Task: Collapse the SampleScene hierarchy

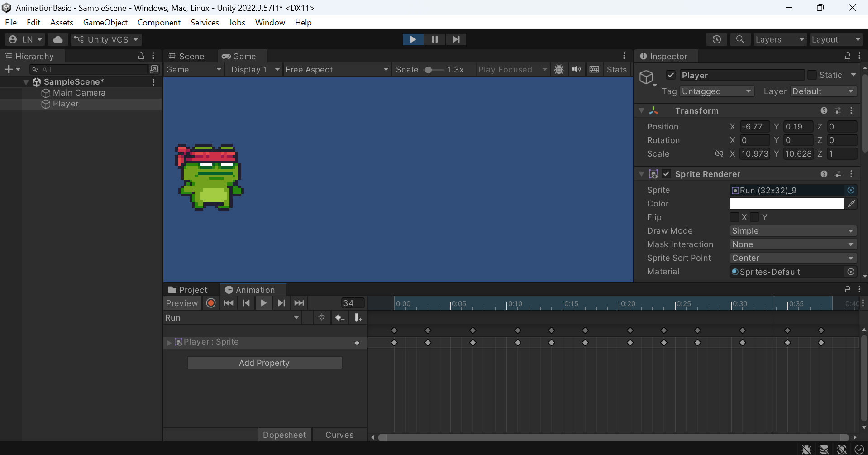Action: [x=26, y=82]
